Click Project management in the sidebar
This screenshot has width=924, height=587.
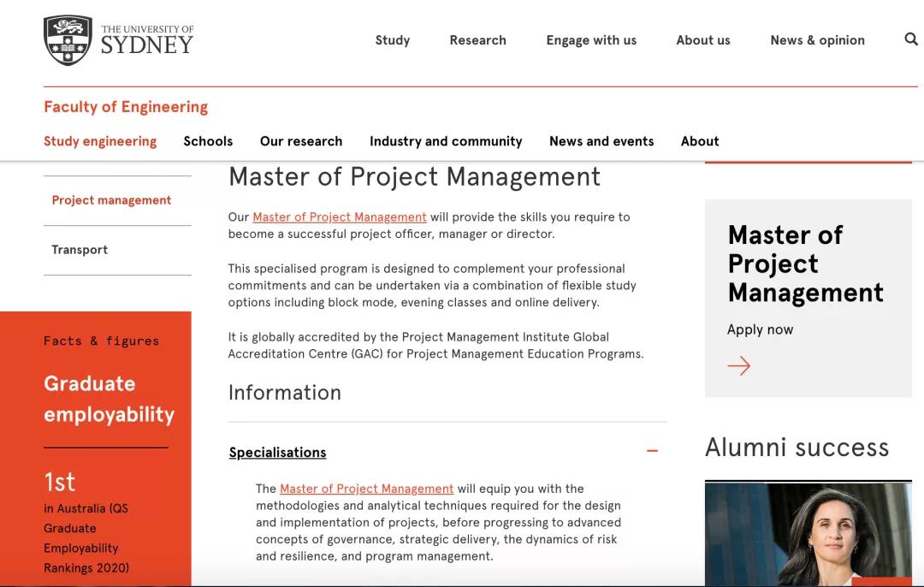[x=111, y=200]
